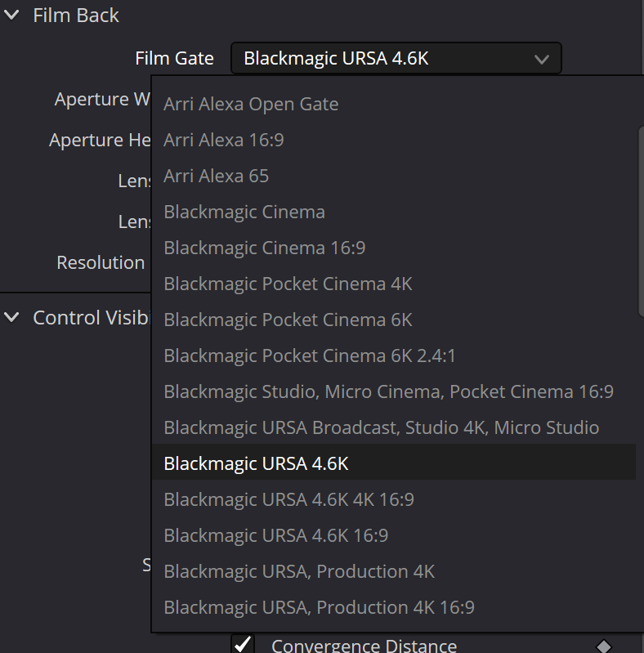
Task: Collapse the Film Back section
Action: tap(11, 16)
